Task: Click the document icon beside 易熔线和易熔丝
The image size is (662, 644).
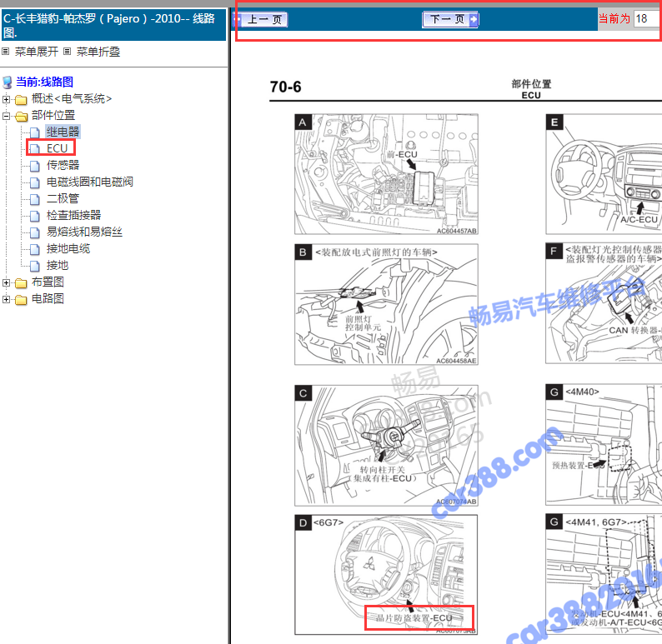Action: pyautogui.click(x=35, y=232)
